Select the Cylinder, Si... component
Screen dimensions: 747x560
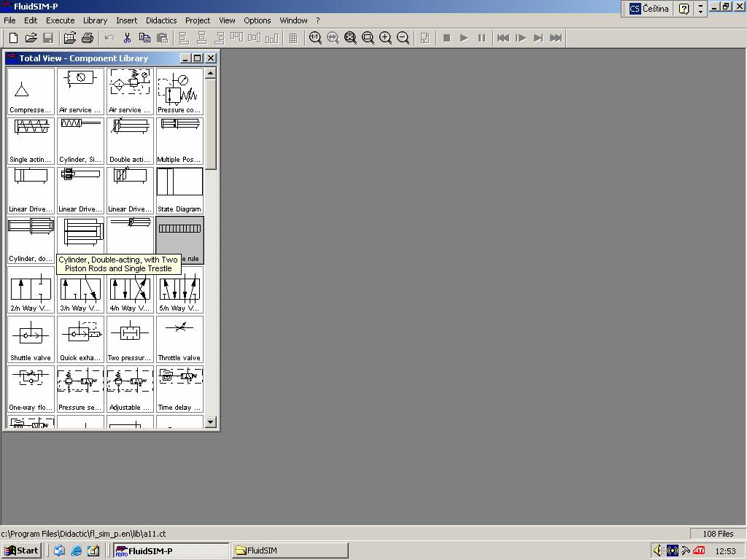pos(80,141)
